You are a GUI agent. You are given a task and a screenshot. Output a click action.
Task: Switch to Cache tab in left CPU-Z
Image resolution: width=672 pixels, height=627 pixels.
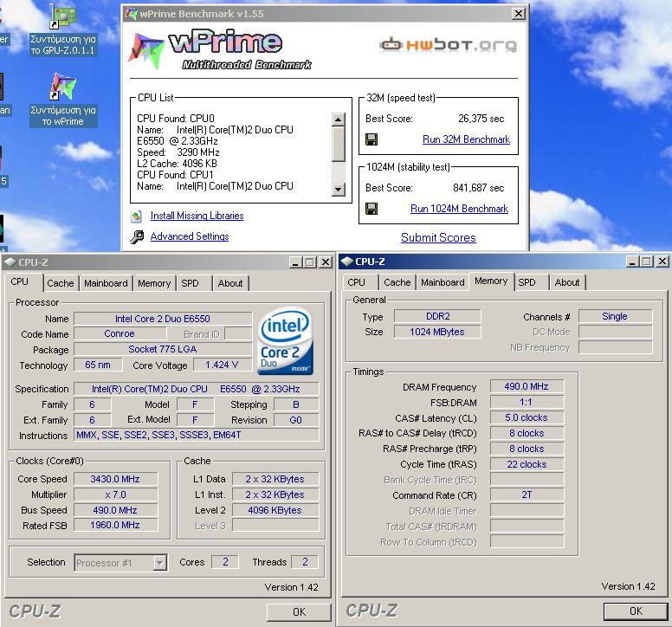click(61, 283)
